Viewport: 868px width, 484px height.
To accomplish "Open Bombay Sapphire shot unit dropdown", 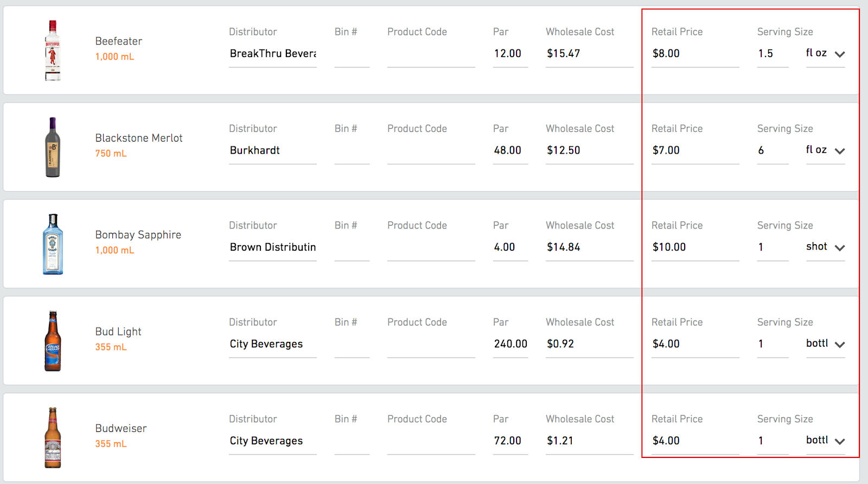I will 825,247.
